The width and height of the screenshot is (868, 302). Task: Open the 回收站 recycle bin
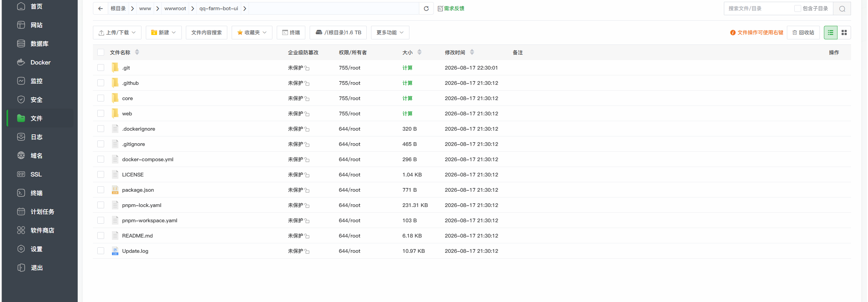click(803, 33)
